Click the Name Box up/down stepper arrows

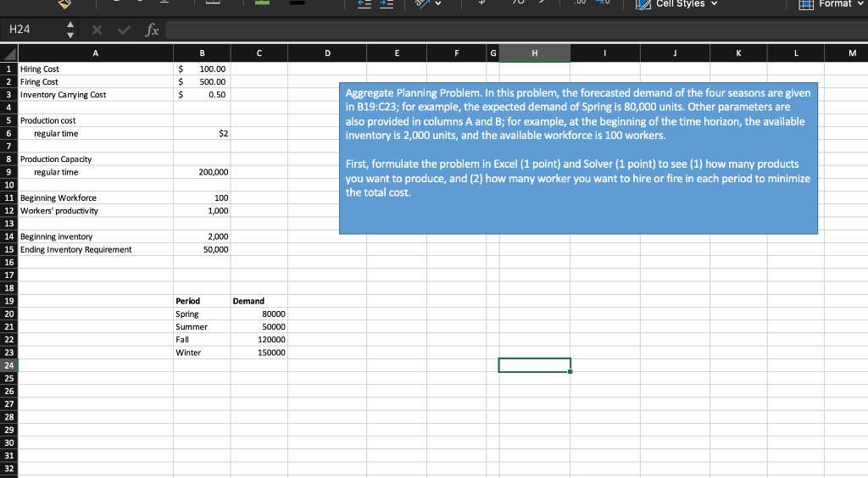(70, 30)
